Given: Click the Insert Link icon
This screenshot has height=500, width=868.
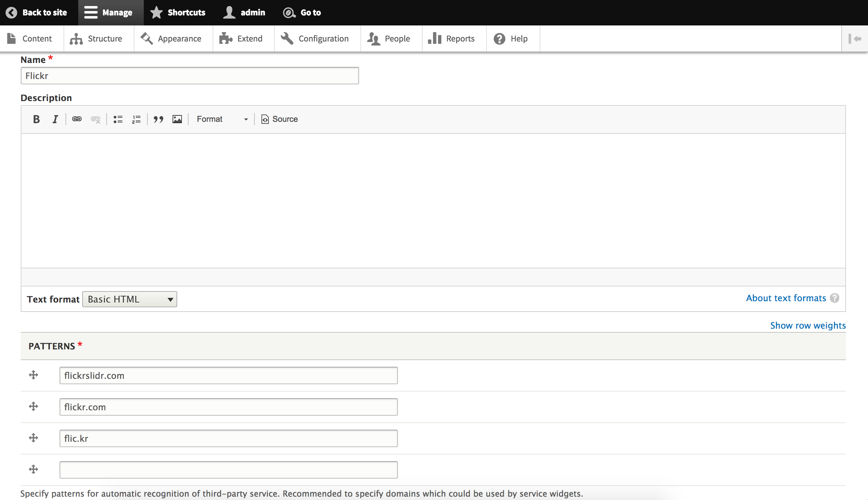Looking at the screenshot, I should coord(76,119).
